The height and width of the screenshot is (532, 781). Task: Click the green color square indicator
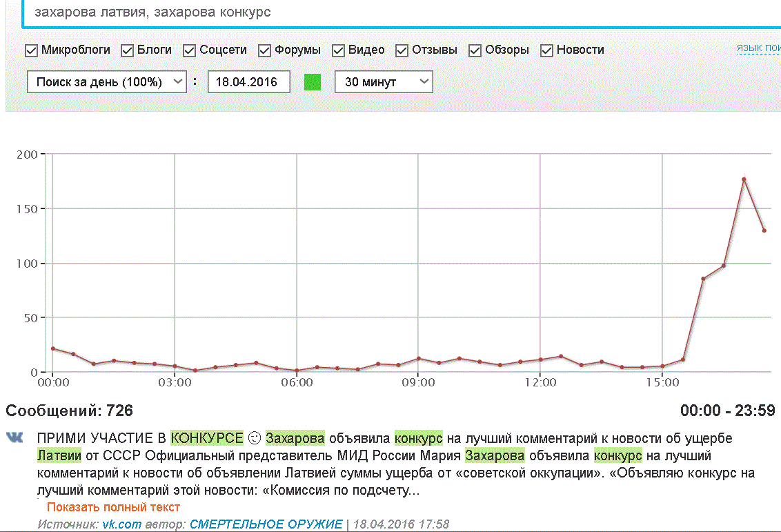click(313, 82)
